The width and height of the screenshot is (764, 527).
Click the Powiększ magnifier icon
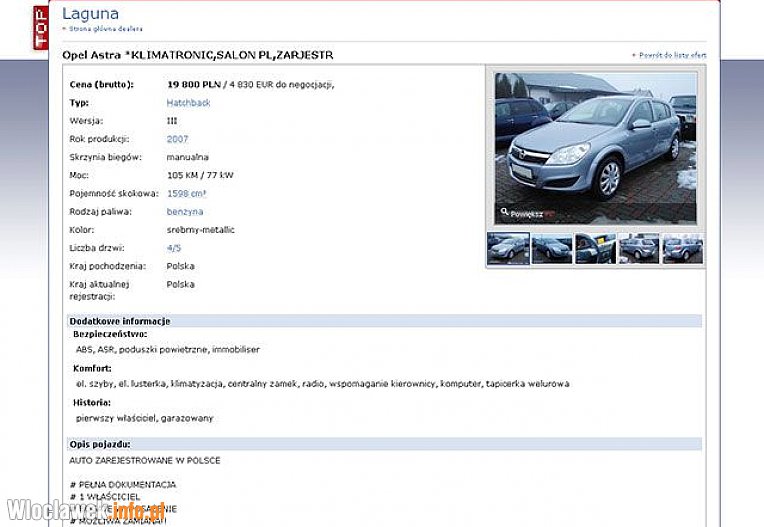[505, 212]
